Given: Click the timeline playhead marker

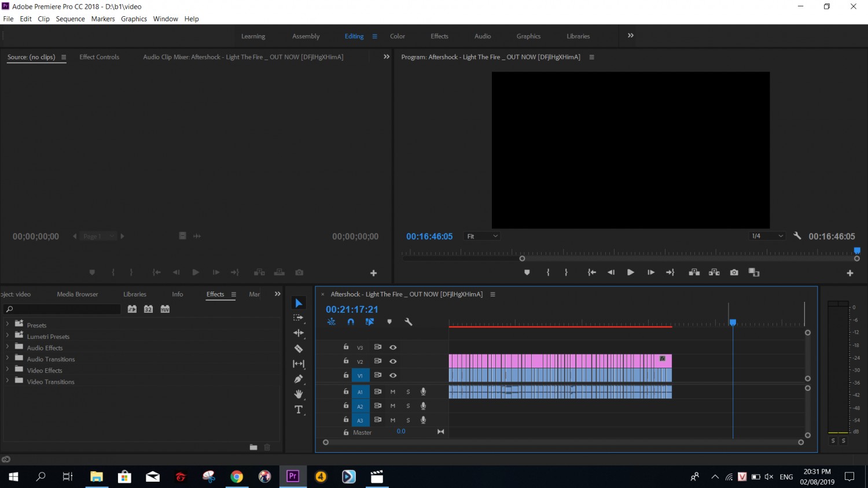Looking at the screenshot, I should click(x=733, y=323).
